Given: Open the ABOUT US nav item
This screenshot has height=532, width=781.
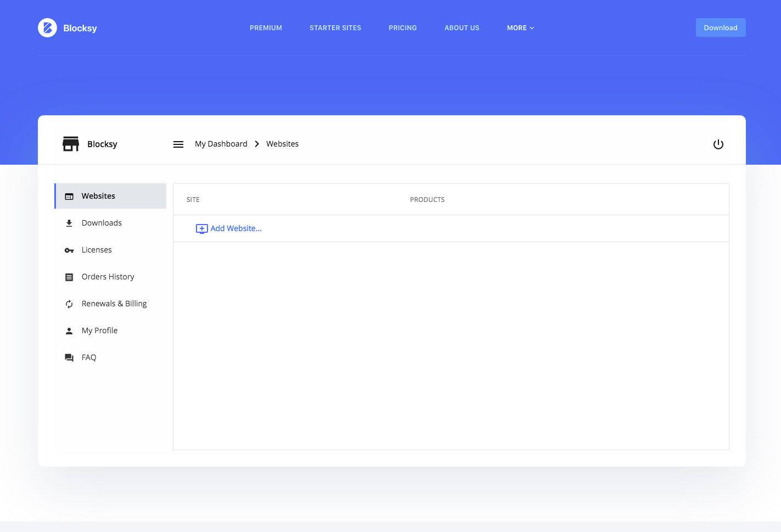Looking at the screenshot, I should [x=462, y=28].
